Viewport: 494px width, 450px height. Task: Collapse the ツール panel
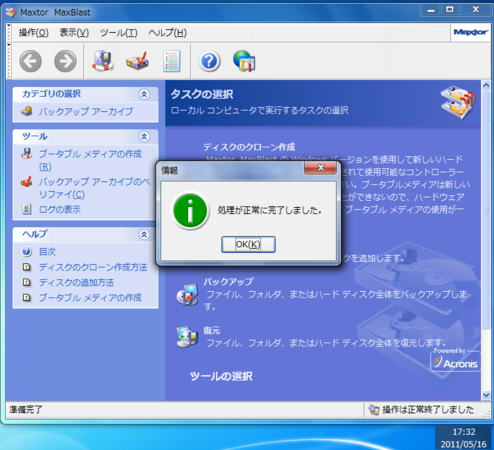click(x=144, y=137)
